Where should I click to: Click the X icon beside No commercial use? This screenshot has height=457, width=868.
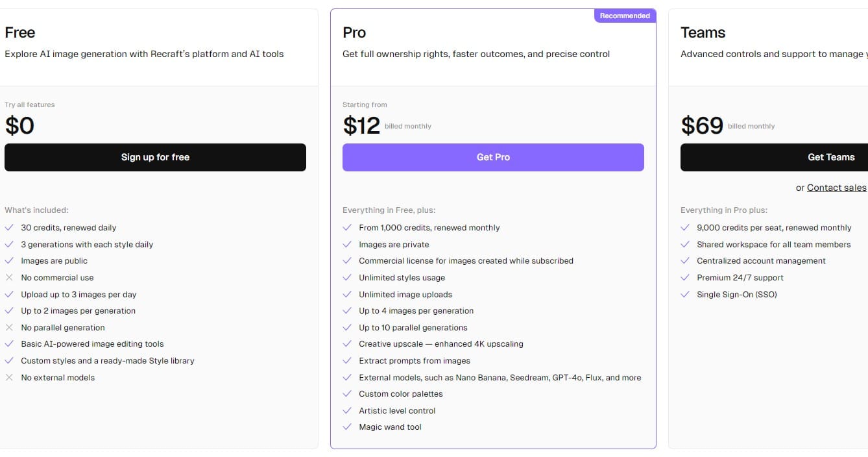click(9, 278)
